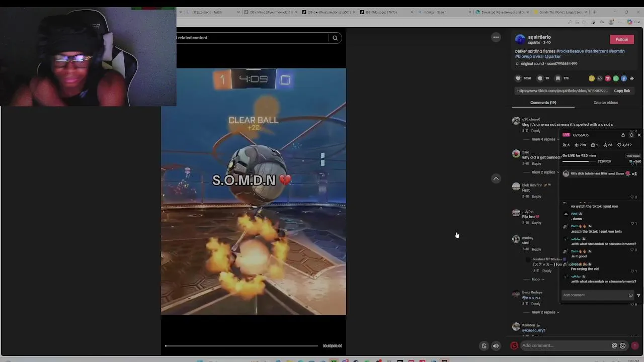
Task: Click the Rocket League video to pause
Action: (x=254, y=192)
